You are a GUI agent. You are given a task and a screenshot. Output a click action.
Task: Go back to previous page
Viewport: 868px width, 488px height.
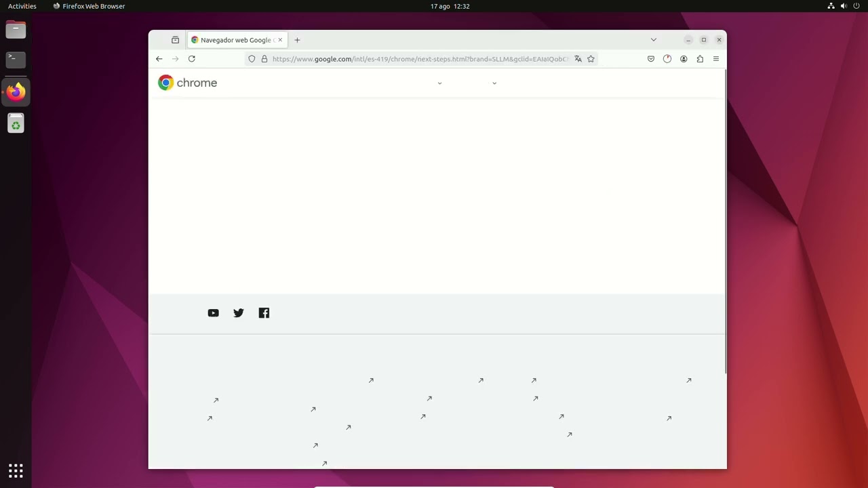[159, 59]
